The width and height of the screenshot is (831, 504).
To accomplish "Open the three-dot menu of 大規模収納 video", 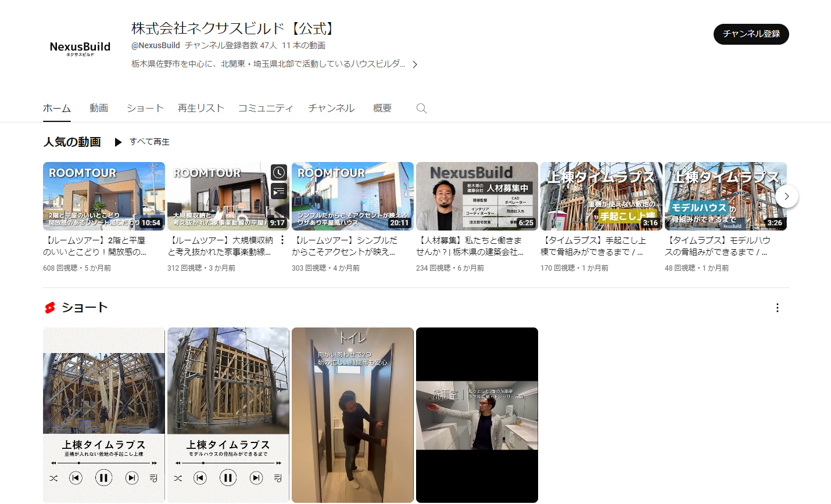I will tap(282, 240).
